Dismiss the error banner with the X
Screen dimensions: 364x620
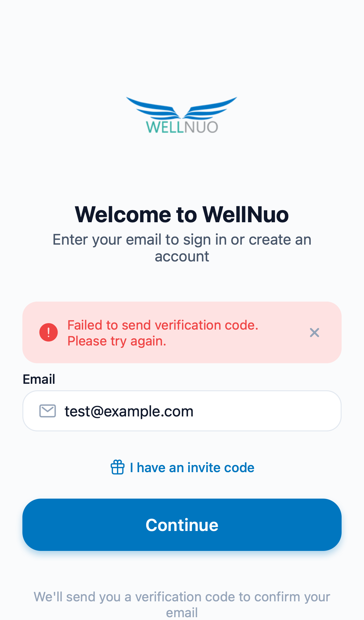tap(315, 332)
